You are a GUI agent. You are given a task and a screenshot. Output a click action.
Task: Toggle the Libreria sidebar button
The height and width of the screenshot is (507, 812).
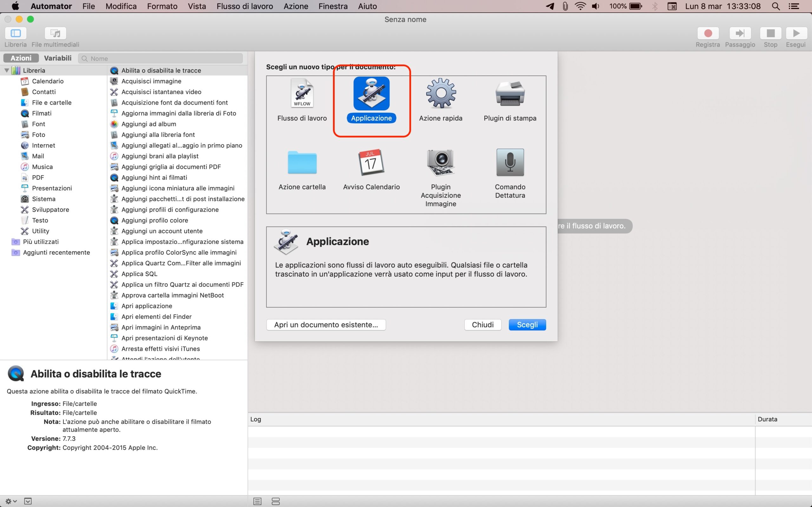tap(16, 33)
